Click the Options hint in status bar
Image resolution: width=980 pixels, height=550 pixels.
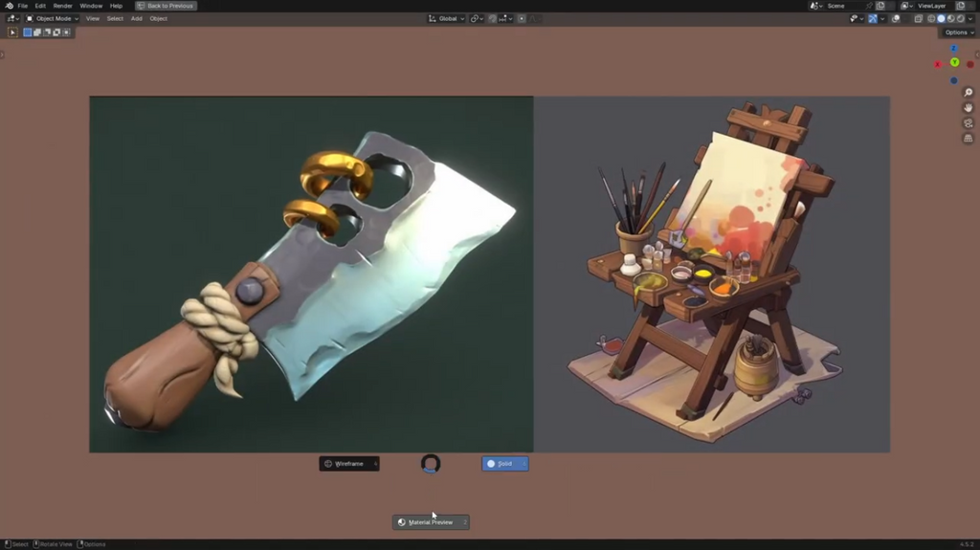(x=91, y=544)
